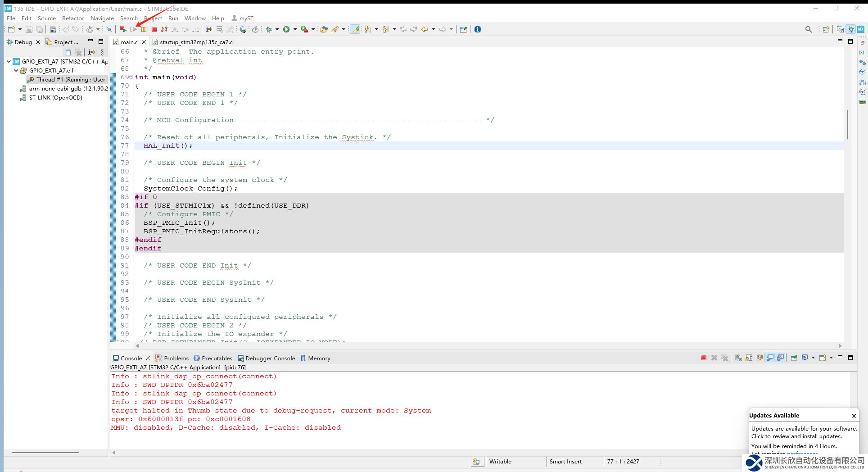Toggle show console on standard output change

pos(770,358)
